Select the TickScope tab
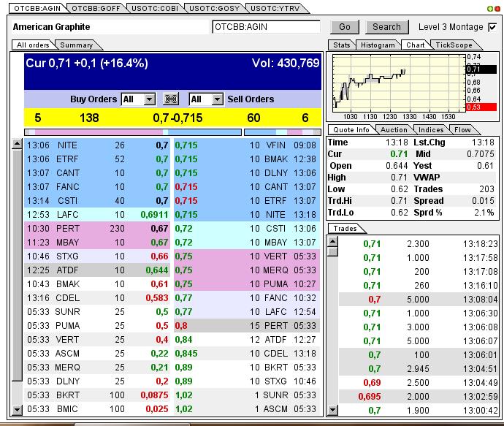Screen dimensions: 504x426 (x=454, y=45)
